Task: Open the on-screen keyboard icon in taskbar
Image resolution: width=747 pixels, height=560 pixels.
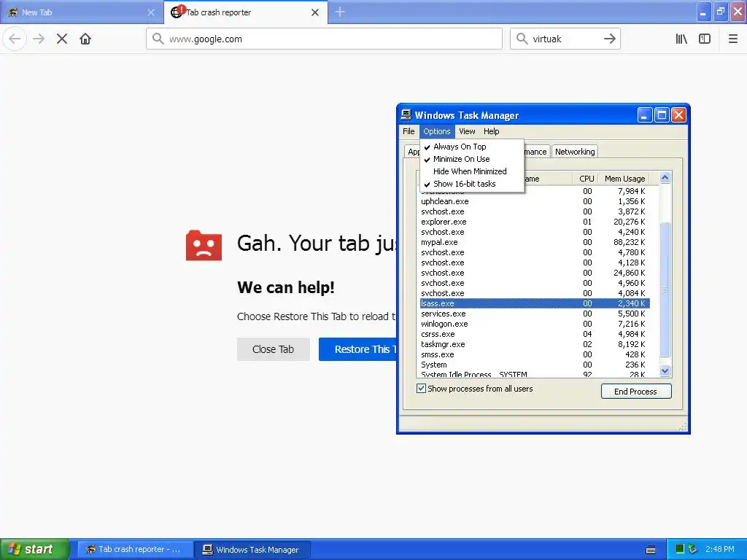Action: click(651, 550)
